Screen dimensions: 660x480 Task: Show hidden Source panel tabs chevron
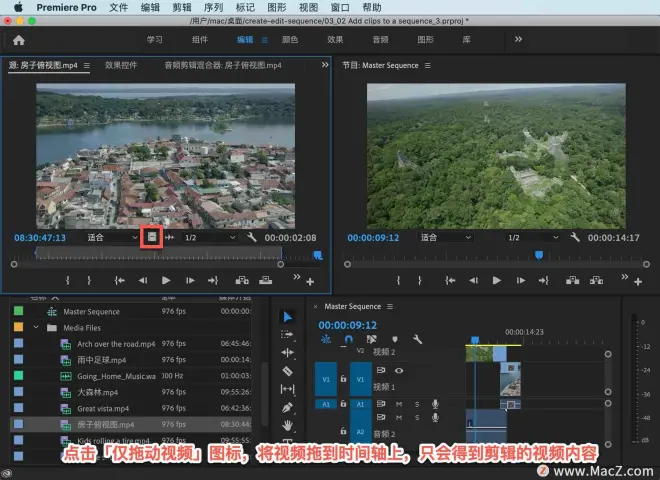pos(325,65)
